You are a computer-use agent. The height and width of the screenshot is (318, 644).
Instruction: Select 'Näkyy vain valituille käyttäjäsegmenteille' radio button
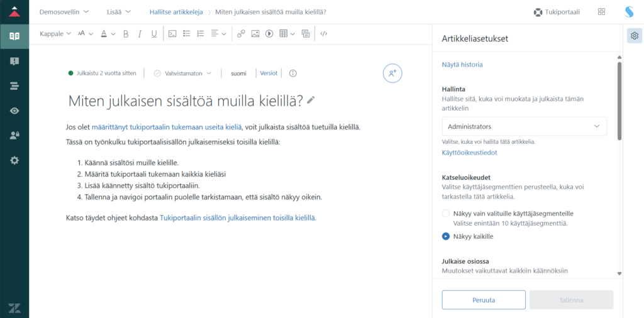point(446,214)
